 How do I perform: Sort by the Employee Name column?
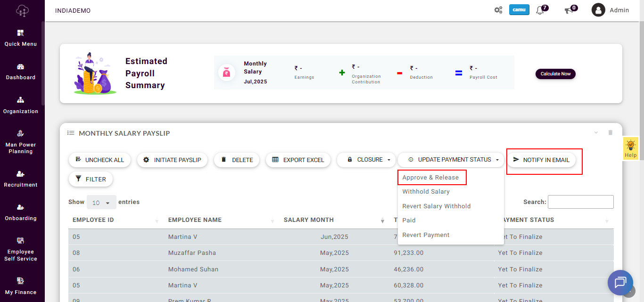coord(195,220)
